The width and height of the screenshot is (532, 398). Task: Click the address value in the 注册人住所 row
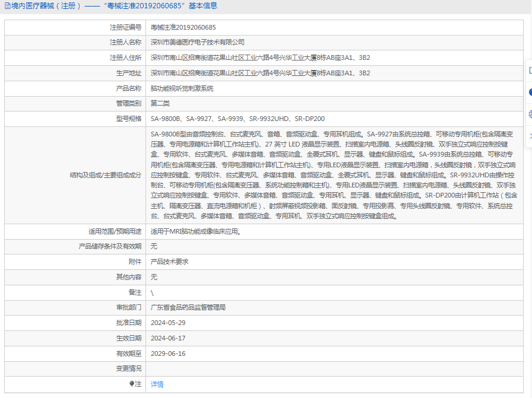click(260, 58)
